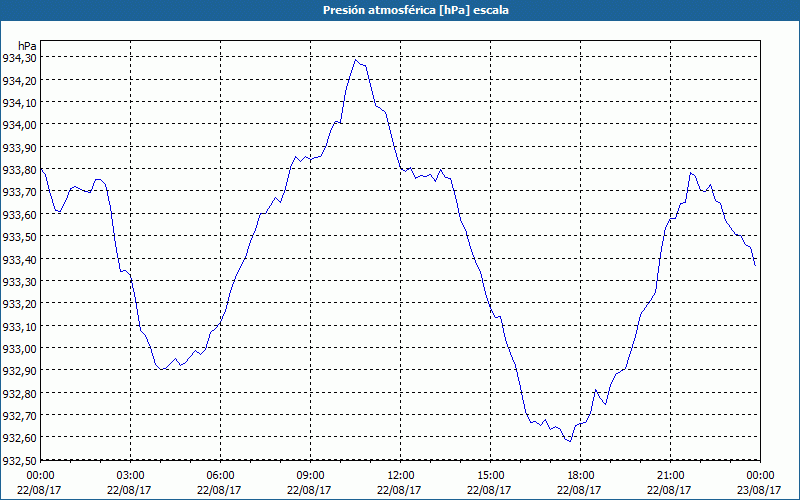
Task: Select the 22/08/17 date under 18:00
Action: pos(580,490)
